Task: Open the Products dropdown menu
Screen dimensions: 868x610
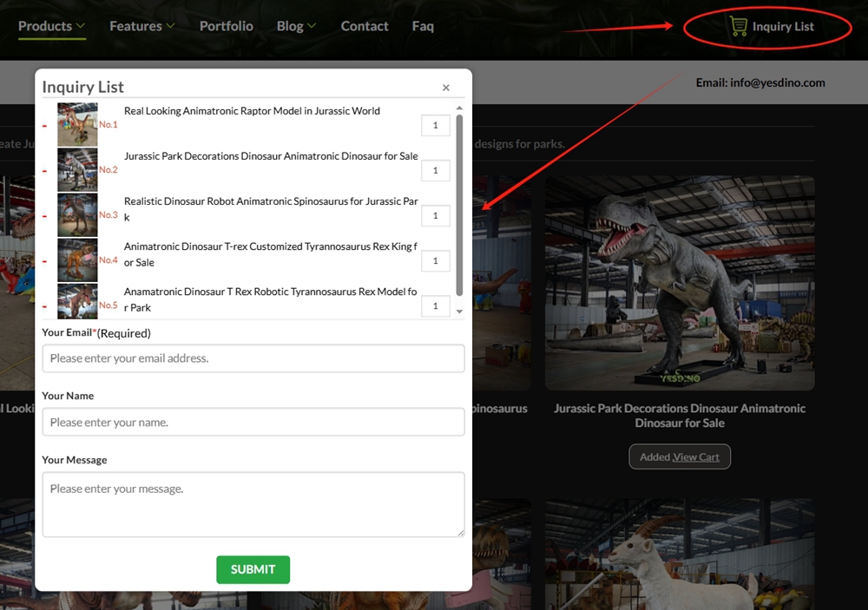Action: pyautogui.click(x=45, y=26)
